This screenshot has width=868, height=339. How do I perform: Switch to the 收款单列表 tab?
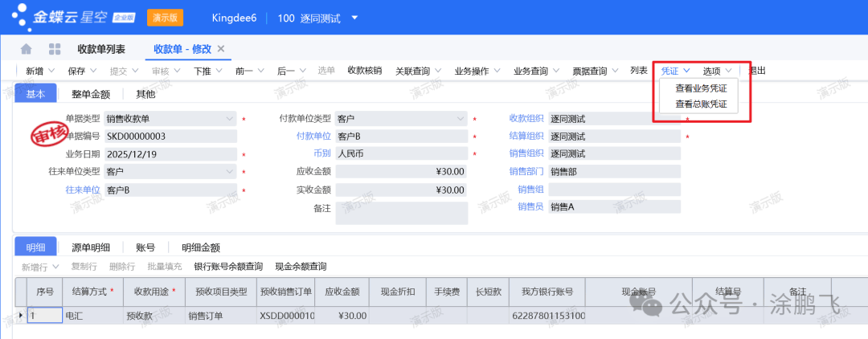pyautogui.click(x=100, y=49)
